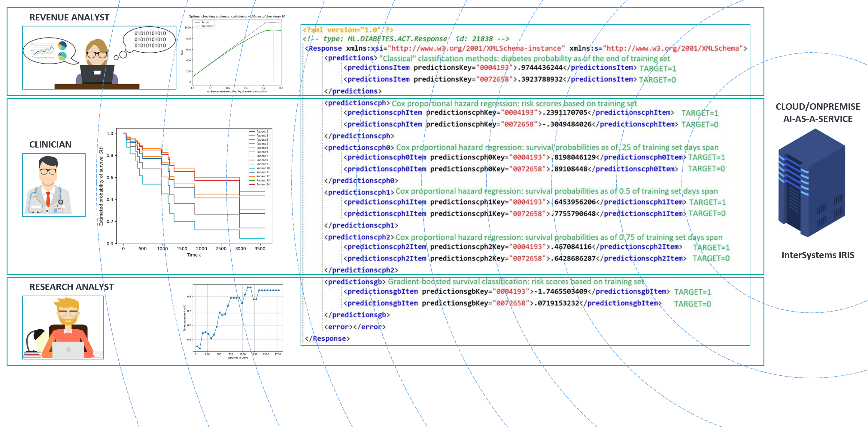Click predictionscph1Item value .7755790648
Image resolution: width=868 pixels, height=427 pixels.
[573, 214]
